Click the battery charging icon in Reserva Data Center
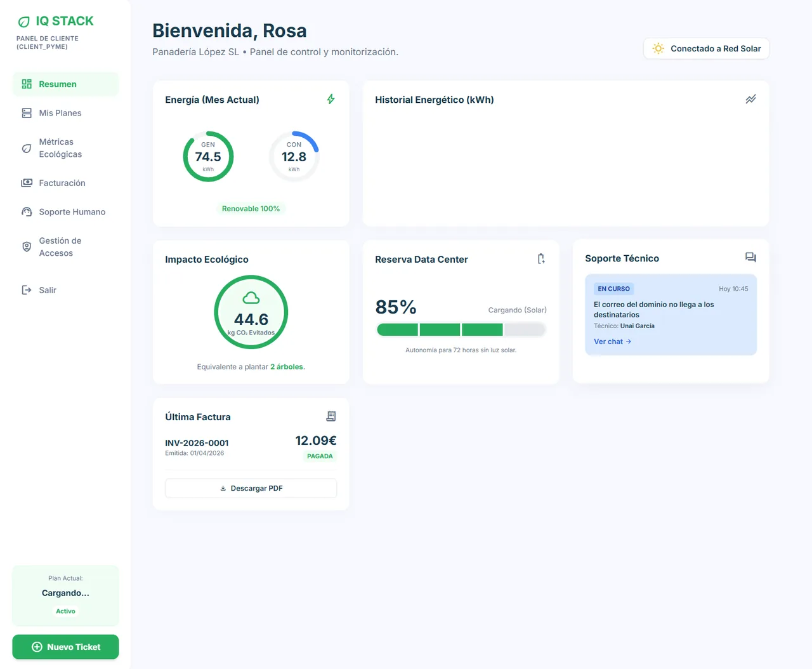 tap(541, 258)
